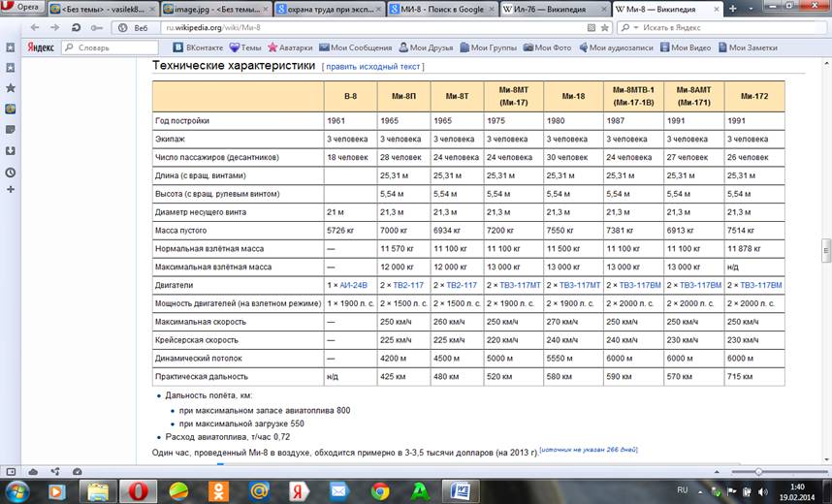Open history clock panel in sidebar
Viewport: 832px width, 504px height.
(x=10, y=172)
